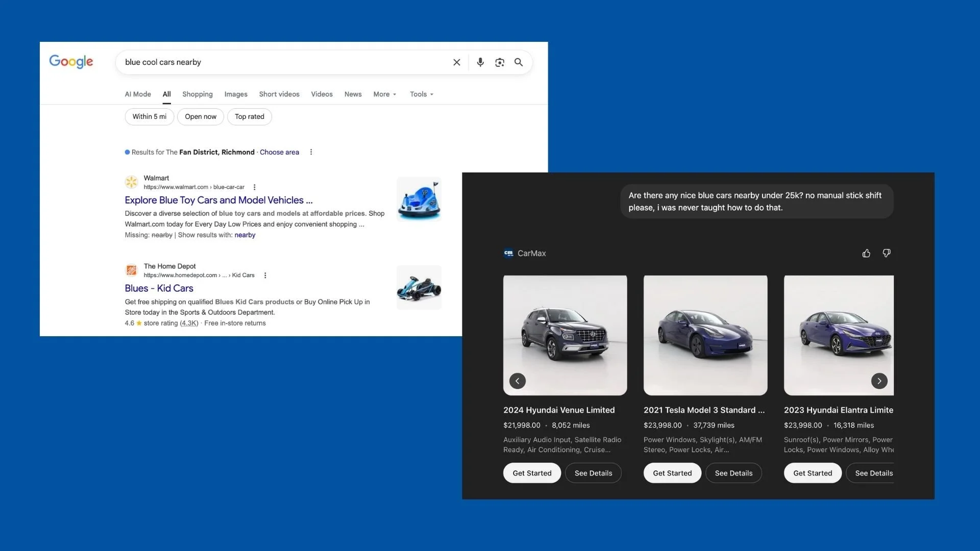Enable the Top rated filter
The height and width of the screenshot is (551, 980).
point(249,117)
